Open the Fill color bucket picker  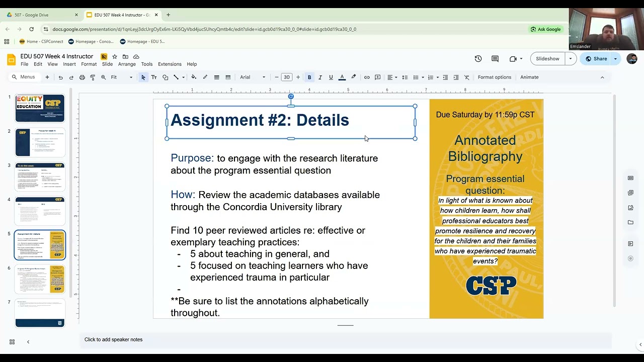[x=194, y=77]
